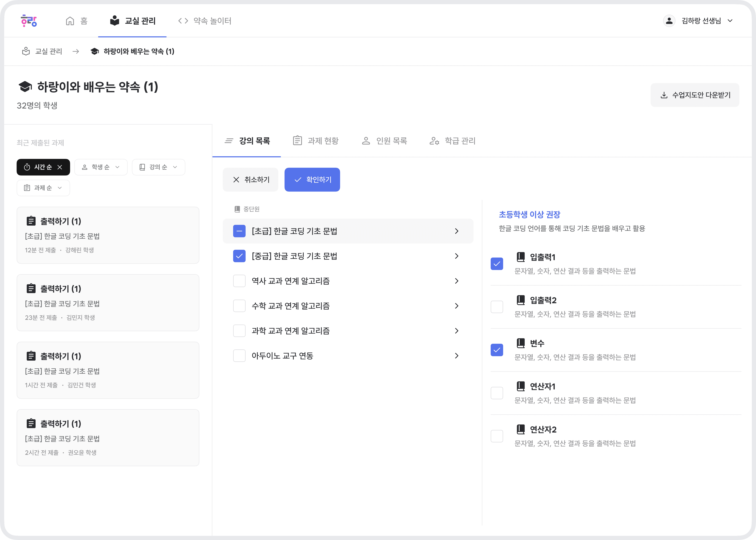Check the 입출력2 checkbox
Viewport: 756px width, 540px height.
pos(497,307)
